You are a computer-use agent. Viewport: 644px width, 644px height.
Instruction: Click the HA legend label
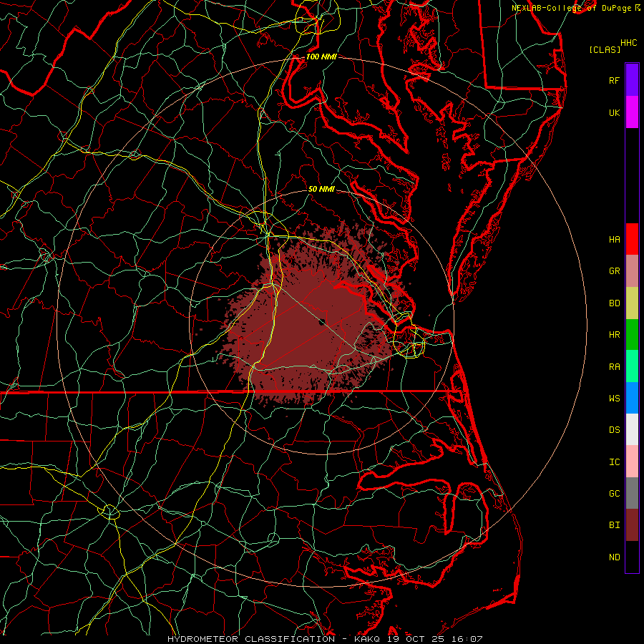click(614, 239)
